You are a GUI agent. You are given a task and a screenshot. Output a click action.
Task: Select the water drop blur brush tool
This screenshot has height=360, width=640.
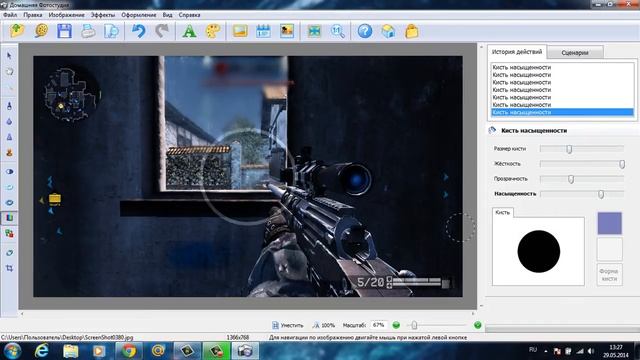(9, 122)
